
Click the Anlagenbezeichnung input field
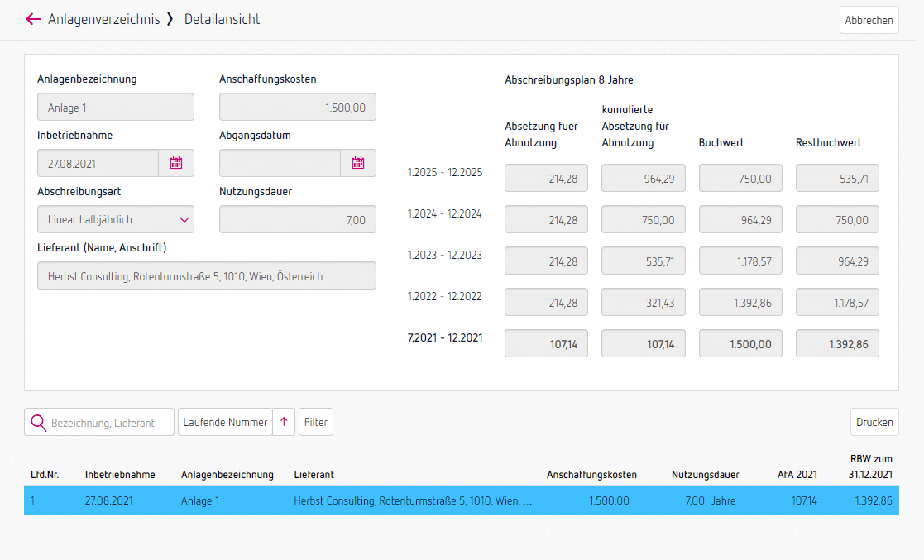click(x=116, y=108)
